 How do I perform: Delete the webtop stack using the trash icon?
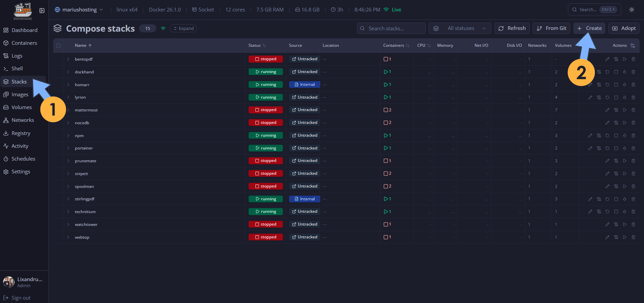634,237
